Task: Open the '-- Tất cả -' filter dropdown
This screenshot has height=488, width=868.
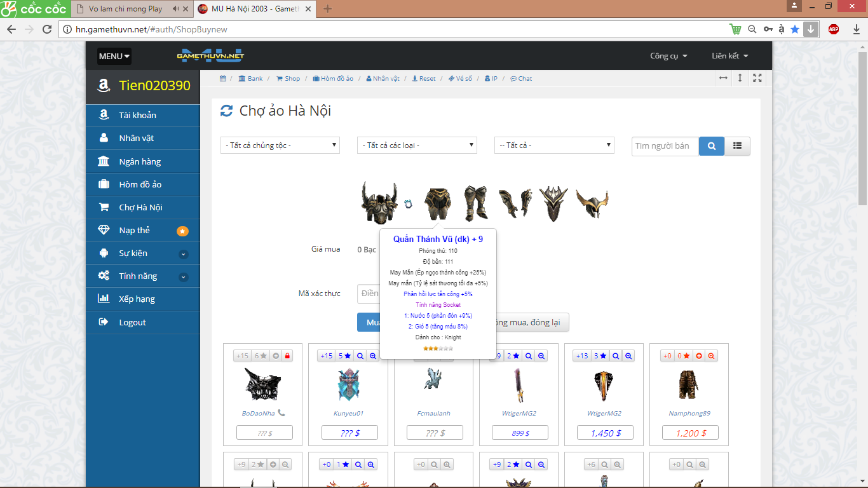Action: pyautogui.click(x=554, y=146)
